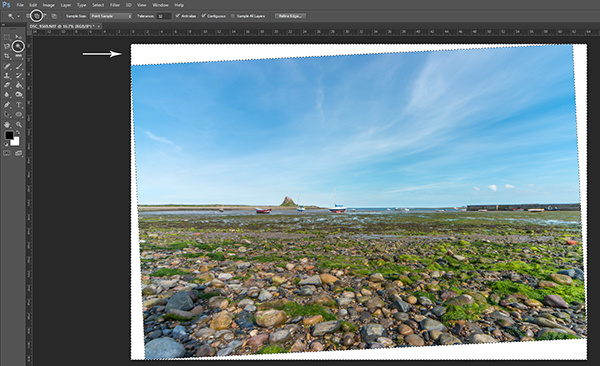Enable Sample All Layers checkbox
Viewport: 600px width, 366px height.
pyautogui.click(x=233, y=16)
